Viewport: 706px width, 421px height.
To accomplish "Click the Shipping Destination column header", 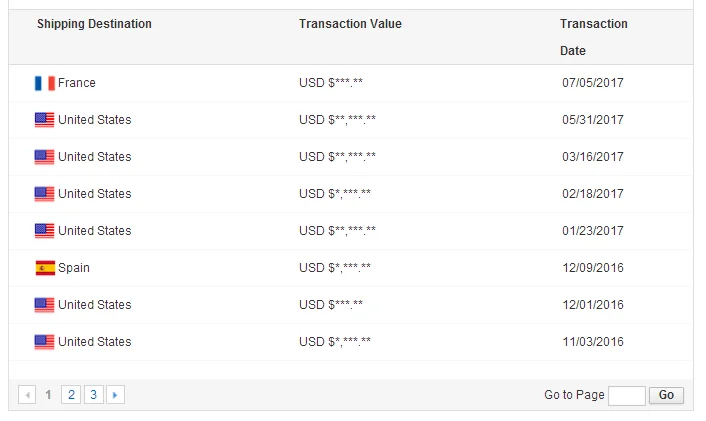I will click(94, 24).
